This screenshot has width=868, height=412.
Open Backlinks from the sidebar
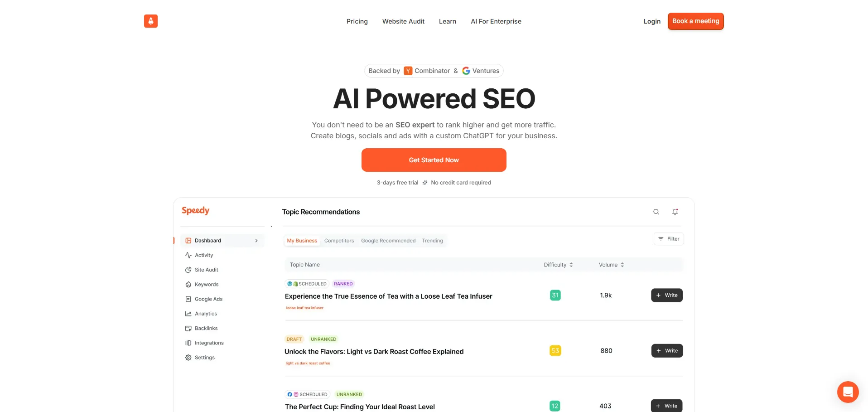206,328
